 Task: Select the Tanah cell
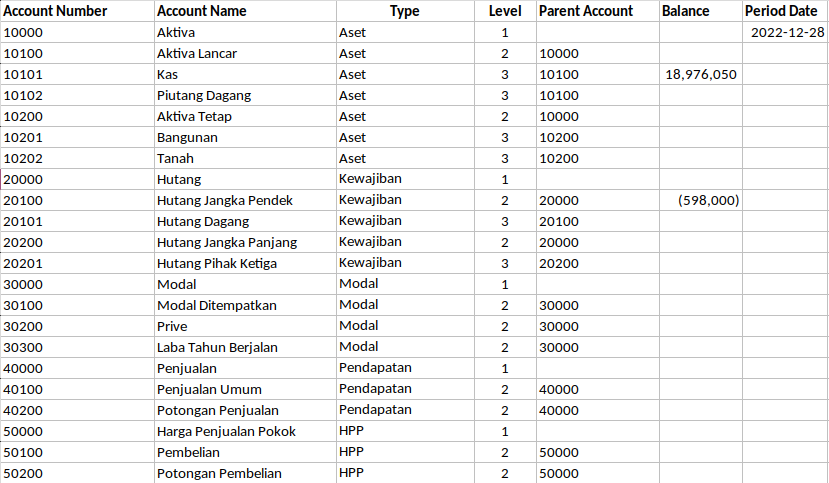coord(245,159)
